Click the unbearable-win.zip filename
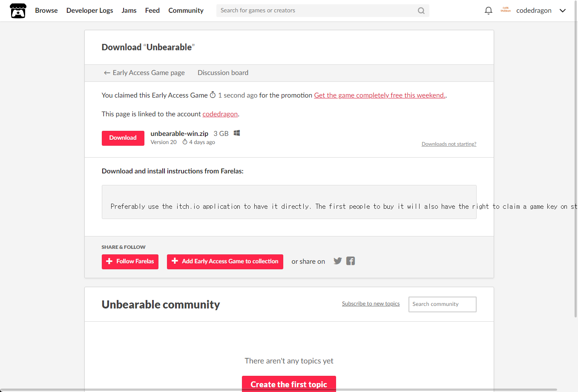Viewport: 578px width, 392px height. pyautogui.click(x=179, y=133)
